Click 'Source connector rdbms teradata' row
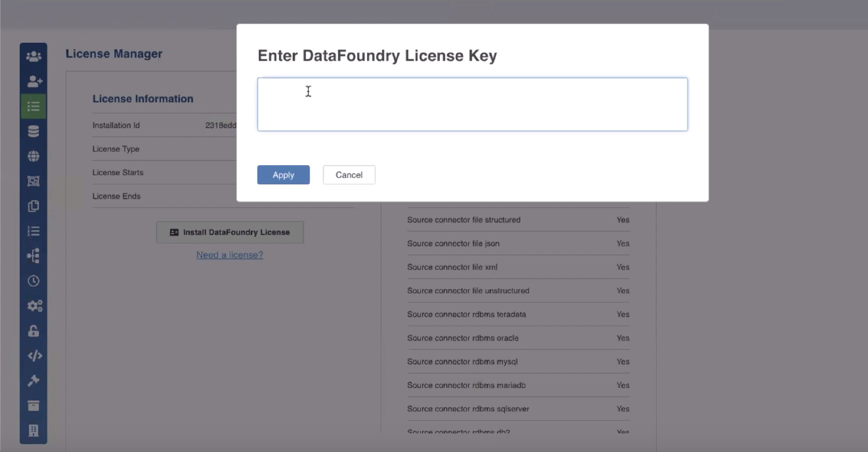 (x=518, y=314)
